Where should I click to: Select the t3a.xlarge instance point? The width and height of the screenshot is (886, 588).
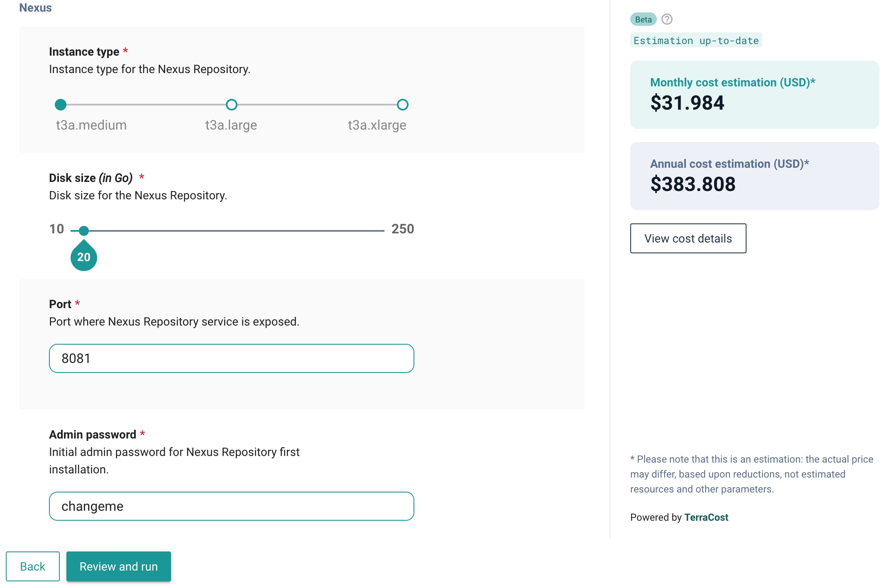pyautogui.click(x=402, y=105)
